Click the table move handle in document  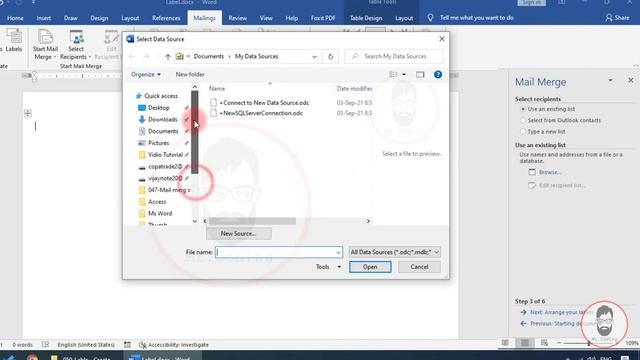pos(28,113)
